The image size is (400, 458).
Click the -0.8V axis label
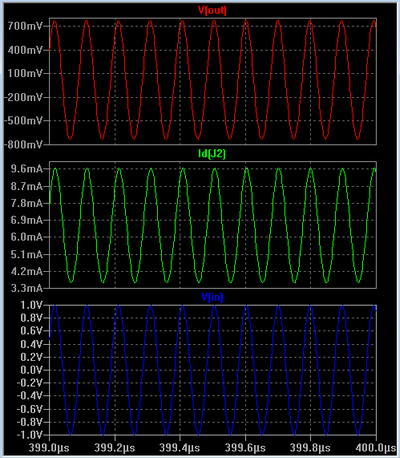30,422
